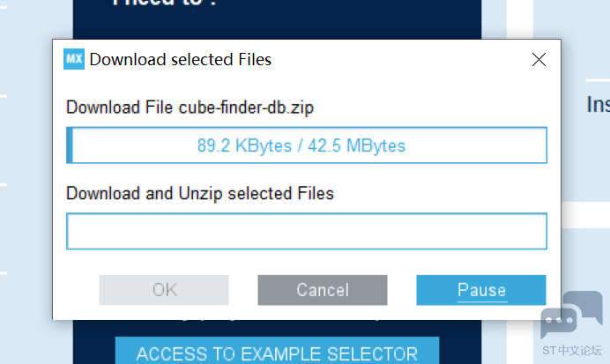
Task: Cancel the file download
Action: point(323,290)
